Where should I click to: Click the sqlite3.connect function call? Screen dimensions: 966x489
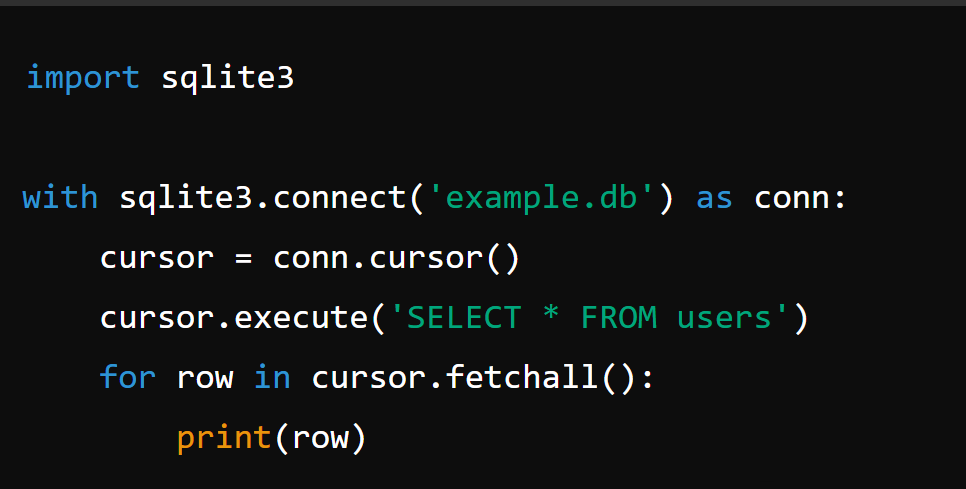click(x=264, y=199)
